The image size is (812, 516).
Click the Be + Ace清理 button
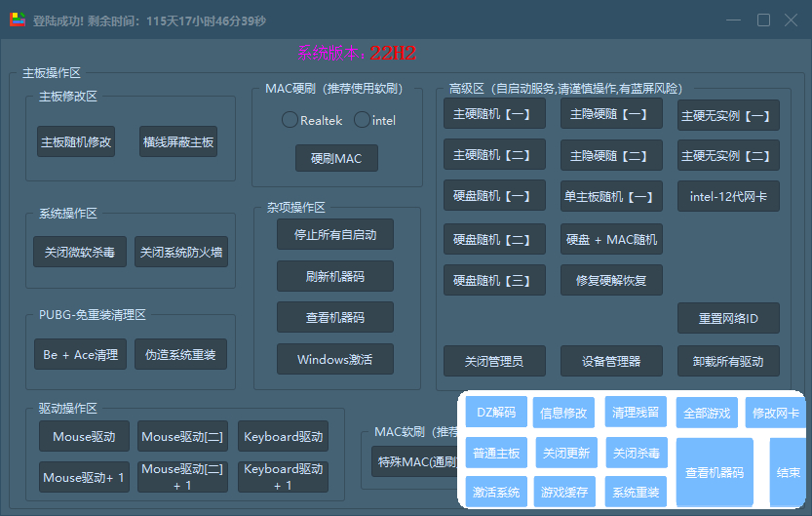pos(80,354)
